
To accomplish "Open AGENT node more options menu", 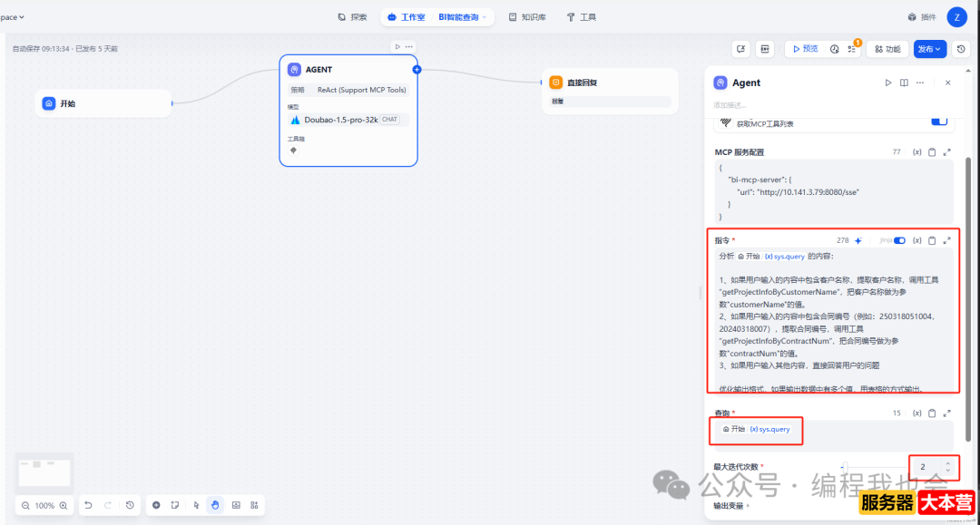I will pos(408,47).
